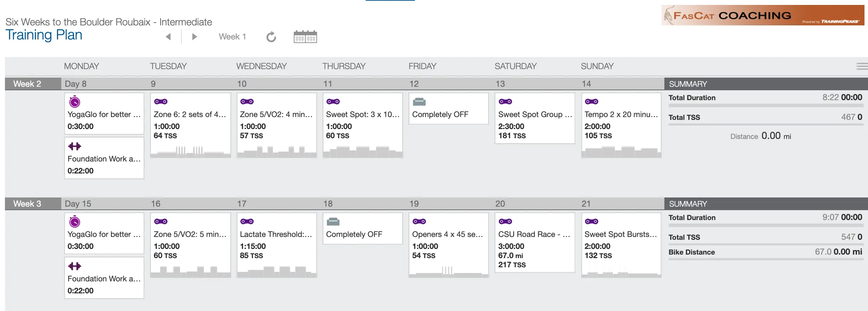Click bike icon on Zone 6 workout
The width and height of the screenshot is (868, 311).
point(161,102)
